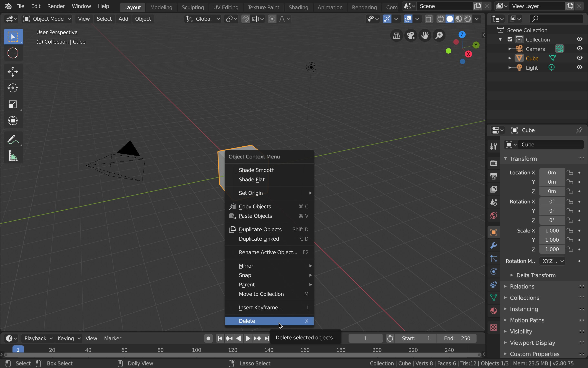This screenshot has width=588, height=368.
Task: Toggle auto keying record button
Action: coord(208,338)
